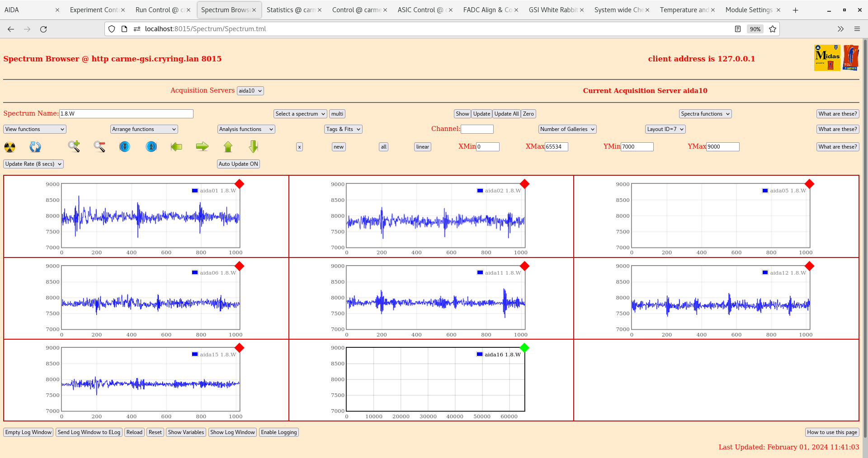Refresh spectra with the blue reload icon
868x458 pixels.
click(35, 147)
